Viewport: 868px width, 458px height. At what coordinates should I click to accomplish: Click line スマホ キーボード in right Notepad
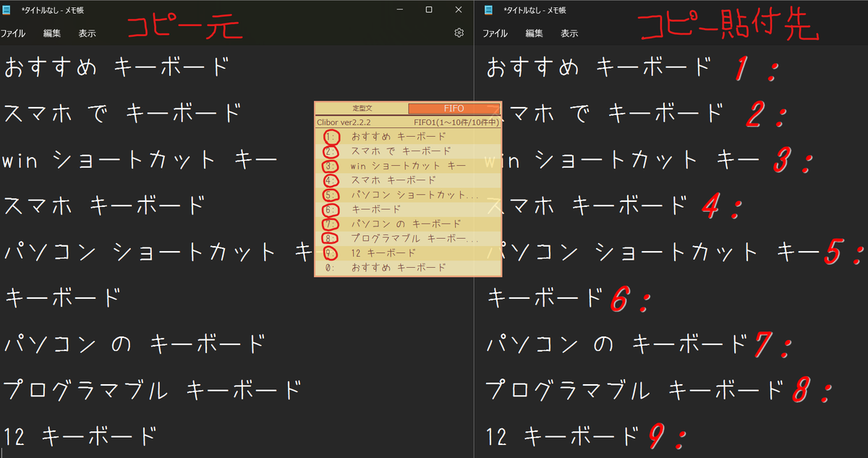coord(587,205)
